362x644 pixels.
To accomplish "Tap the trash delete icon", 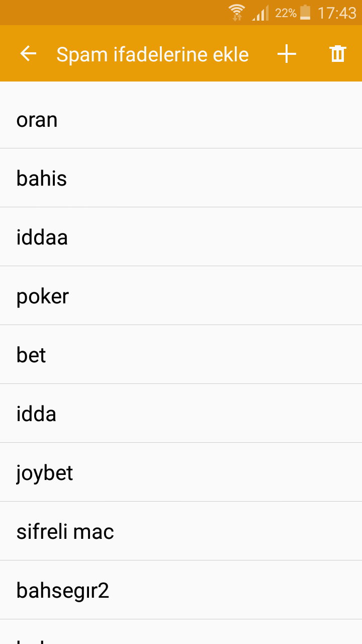I will 338,53.
